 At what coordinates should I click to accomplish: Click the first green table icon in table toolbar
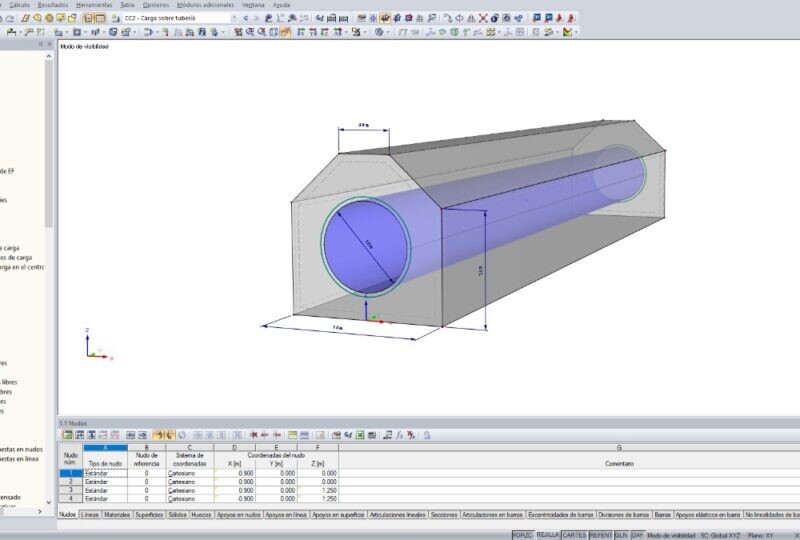click(67, 435)
